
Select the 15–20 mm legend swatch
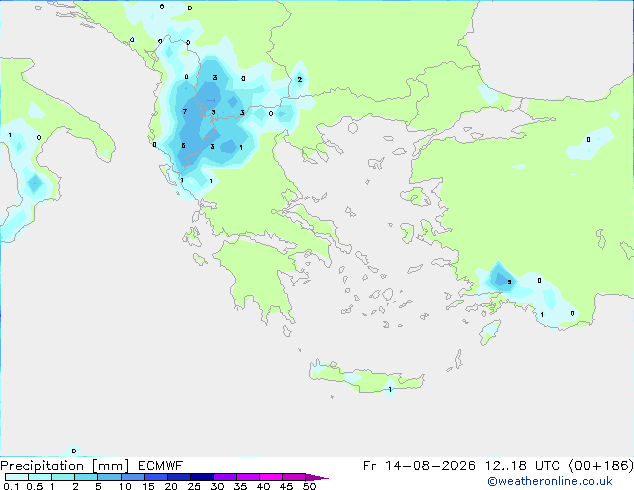155,477
